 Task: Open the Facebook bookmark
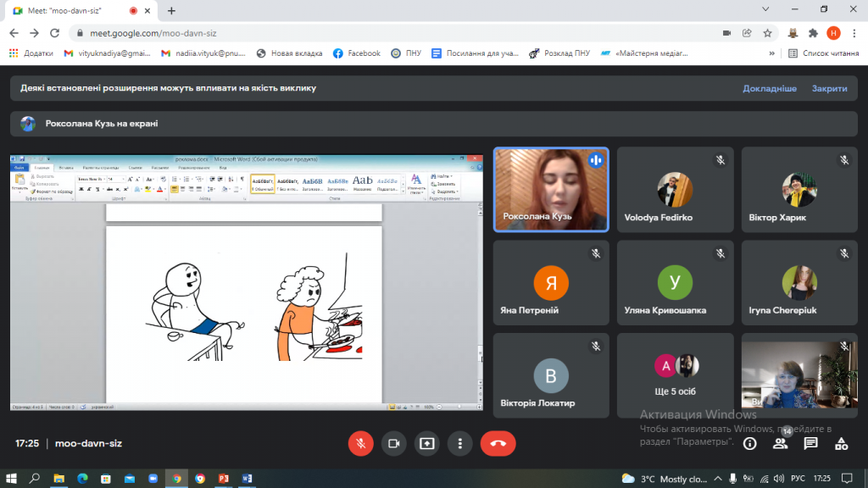click(357, 53)
